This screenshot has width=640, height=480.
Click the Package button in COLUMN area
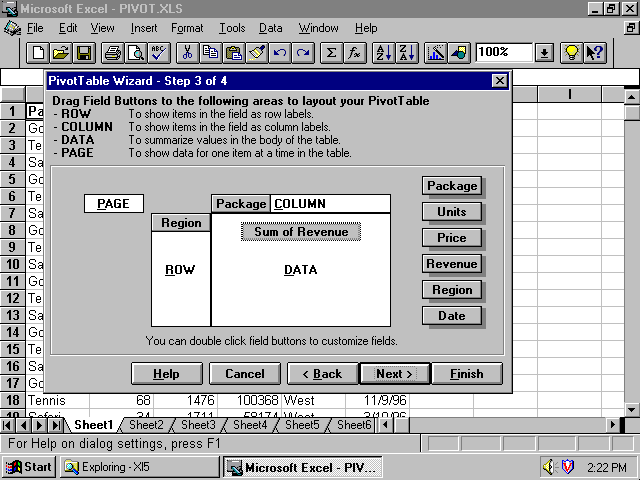coord(241,204)
